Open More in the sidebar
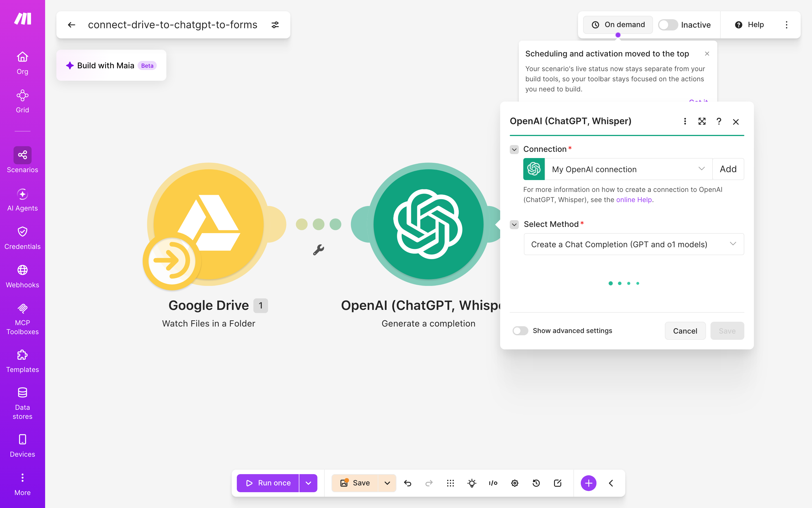Screen dimensions: 812x508 23,485
